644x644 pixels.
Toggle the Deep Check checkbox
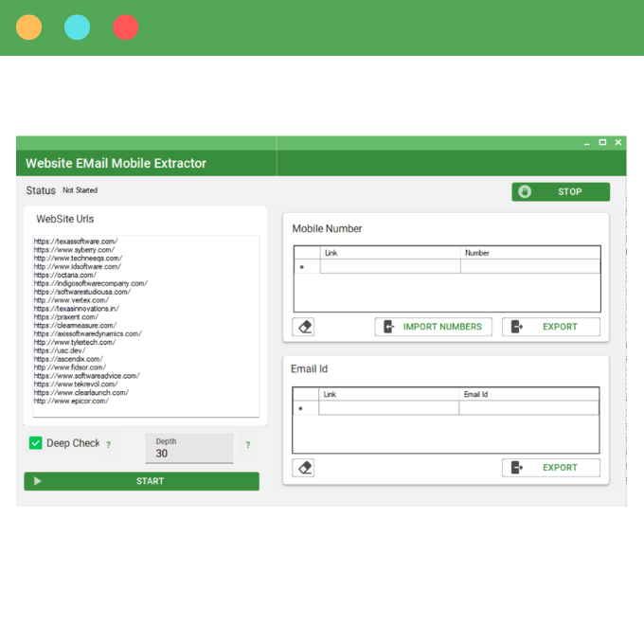coord(36,443)
